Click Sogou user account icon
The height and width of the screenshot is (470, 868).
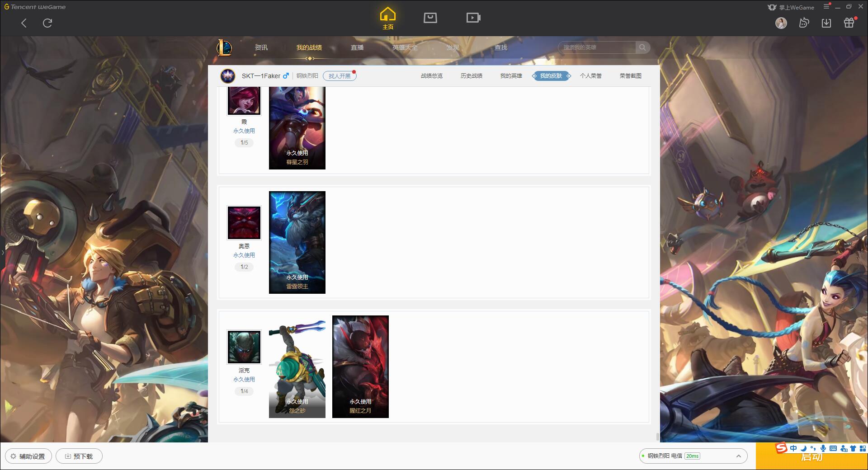(x=844, y=448)
